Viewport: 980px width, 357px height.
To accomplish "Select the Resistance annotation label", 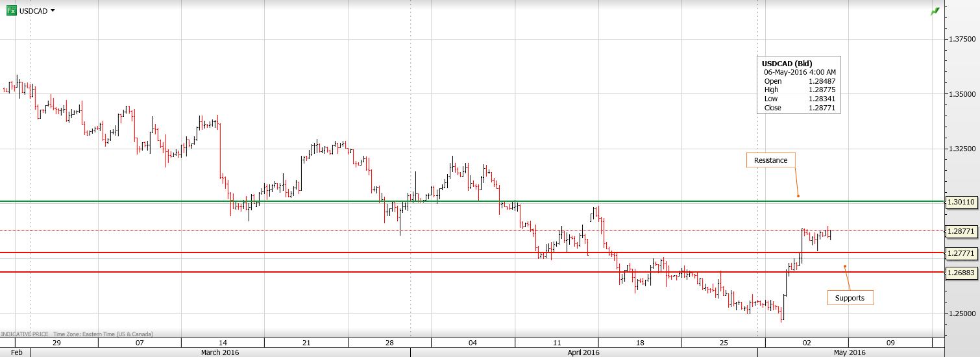I will point(770,160).
